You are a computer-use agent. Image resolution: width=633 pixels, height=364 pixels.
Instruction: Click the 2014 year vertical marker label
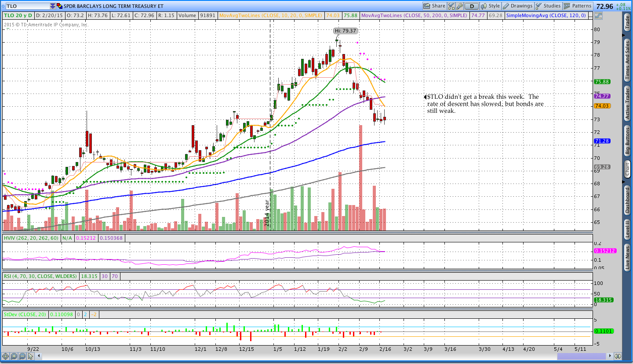click(267, 213)
